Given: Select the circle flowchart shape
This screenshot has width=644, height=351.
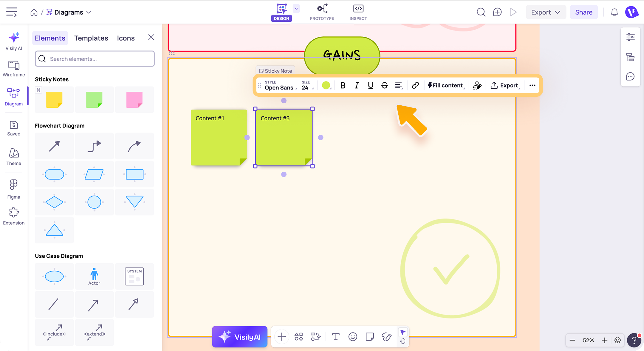Looking at the screenshot, I should pyautogui.click(x=94, y=202).
